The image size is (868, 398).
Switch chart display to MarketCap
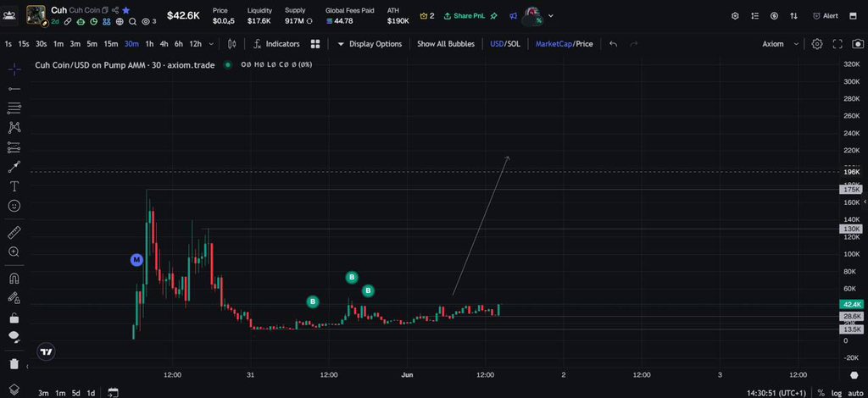[554, 44]
